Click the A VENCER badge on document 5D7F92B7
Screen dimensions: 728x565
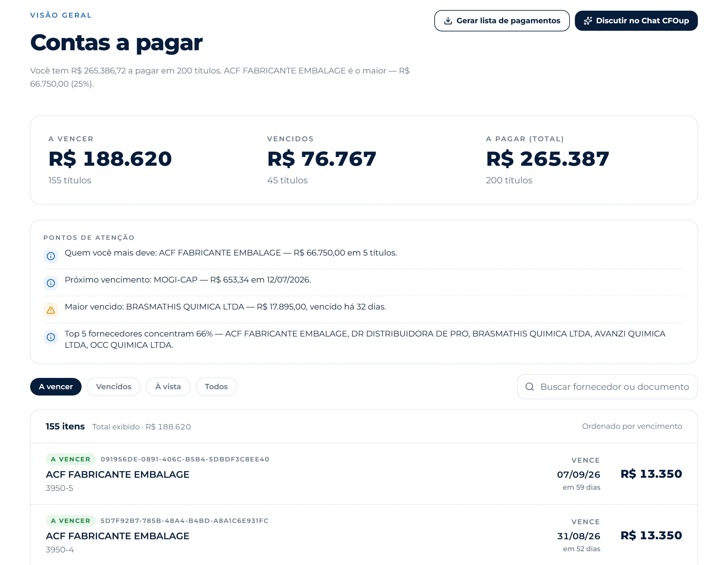click(x=71, y=521)
